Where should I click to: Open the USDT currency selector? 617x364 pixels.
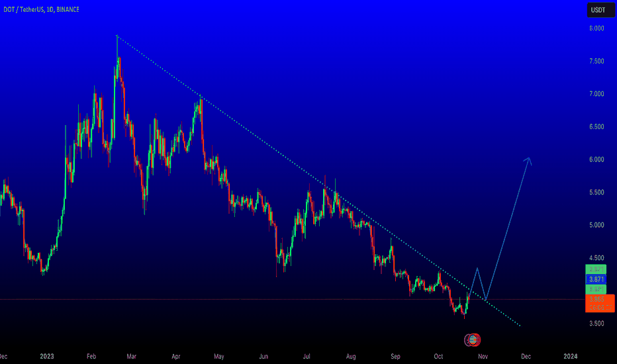pyautogui.click(x=600, y=10)
